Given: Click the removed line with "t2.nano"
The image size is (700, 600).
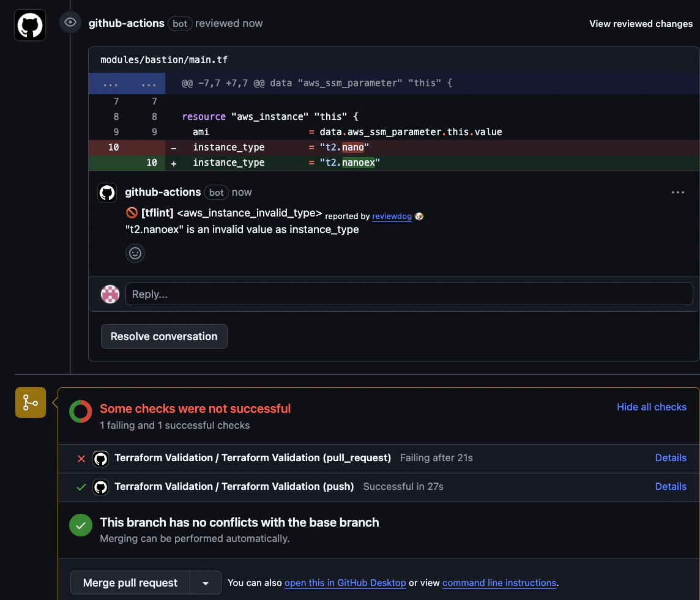Looking at the screenshot, I should (x=394, y=147).
